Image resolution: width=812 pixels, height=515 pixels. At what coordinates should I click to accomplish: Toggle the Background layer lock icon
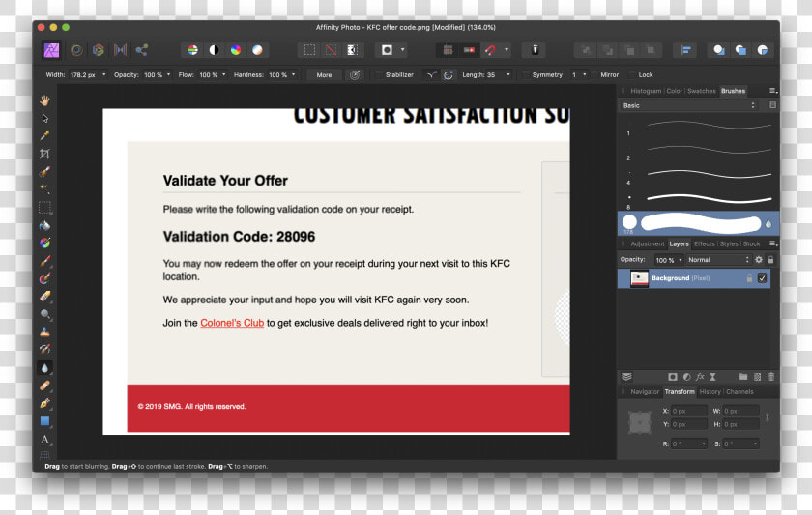[749, 278]
